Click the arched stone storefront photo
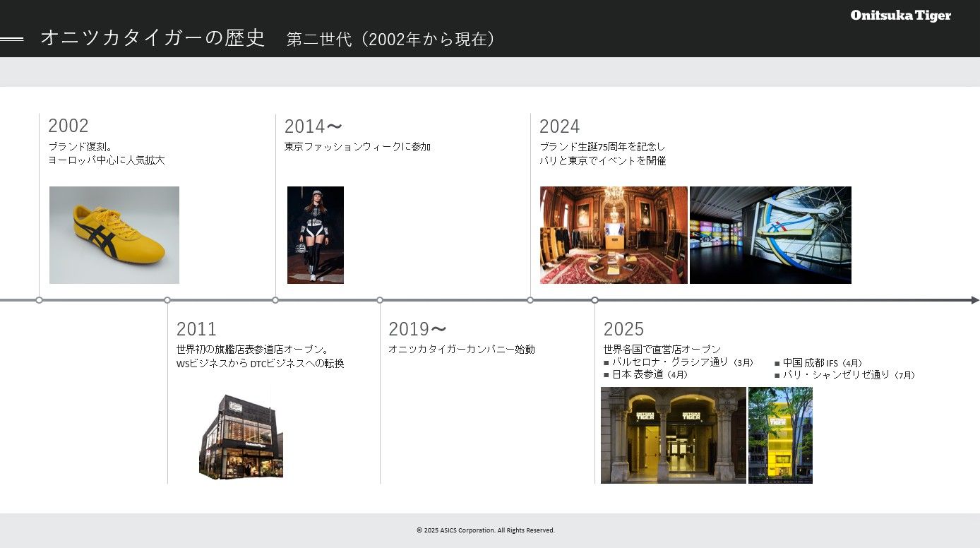 673,435
